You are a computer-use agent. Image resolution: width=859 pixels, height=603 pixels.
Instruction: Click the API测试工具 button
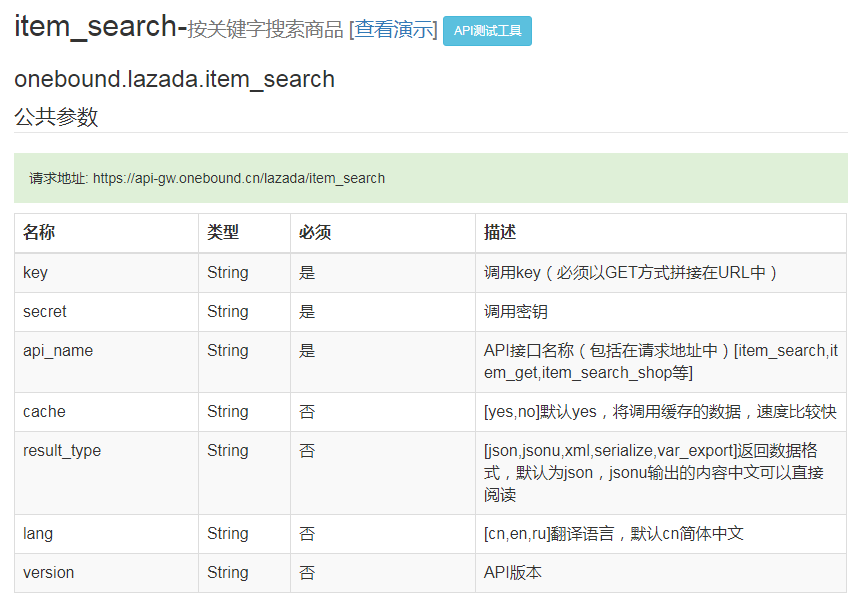click(x=487, y=31)
